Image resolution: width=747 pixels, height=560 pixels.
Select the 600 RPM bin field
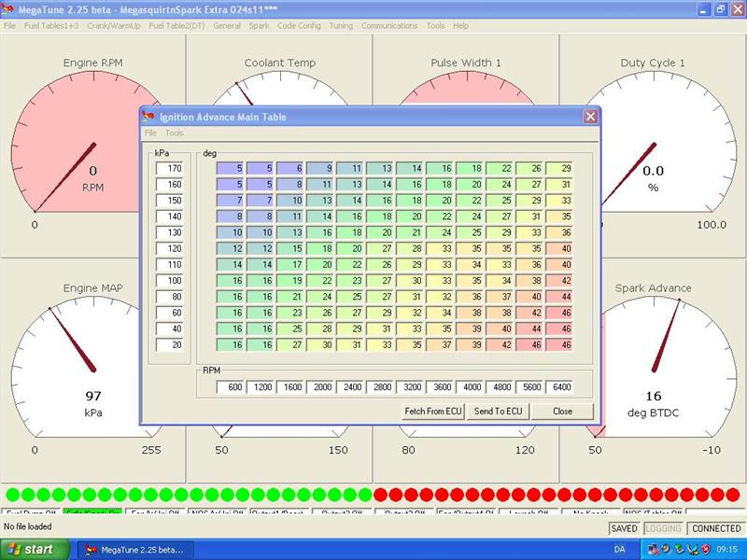[231, 387]
